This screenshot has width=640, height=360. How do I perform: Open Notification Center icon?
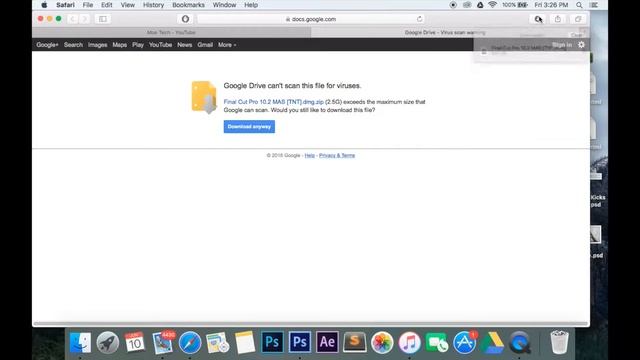(594, 5)
